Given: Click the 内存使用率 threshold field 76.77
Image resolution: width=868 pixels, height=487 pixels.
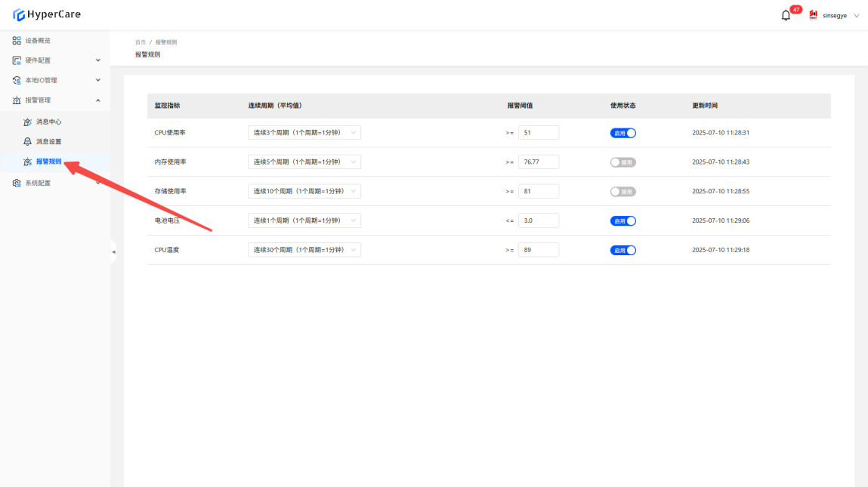Looking at the screenshot, I should pos(539,162).
